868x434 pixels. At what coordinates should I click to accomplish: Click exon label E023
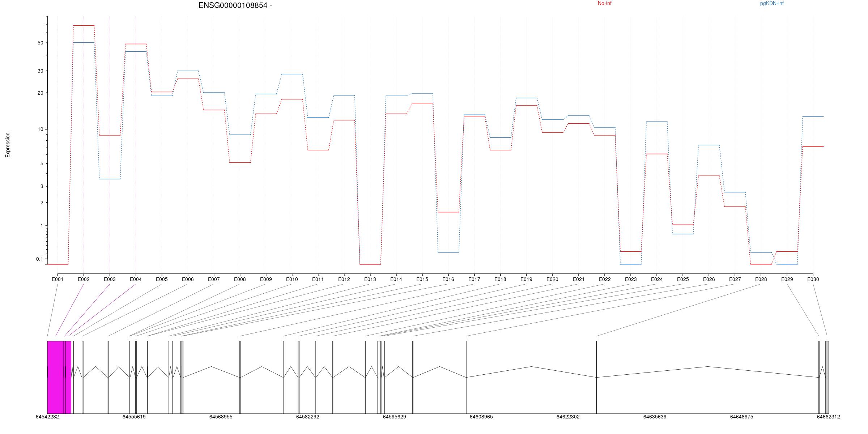tap(631, 279)
